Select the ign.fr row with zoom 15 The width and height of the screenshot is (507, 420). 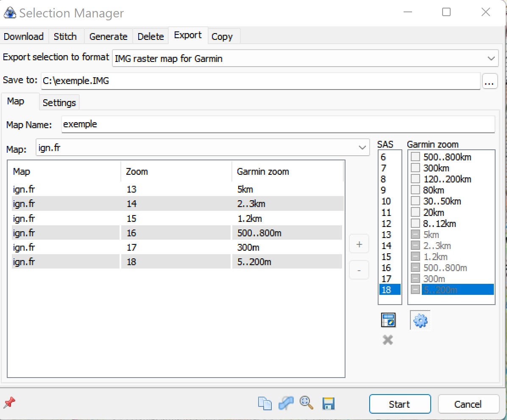pos(177,218)
